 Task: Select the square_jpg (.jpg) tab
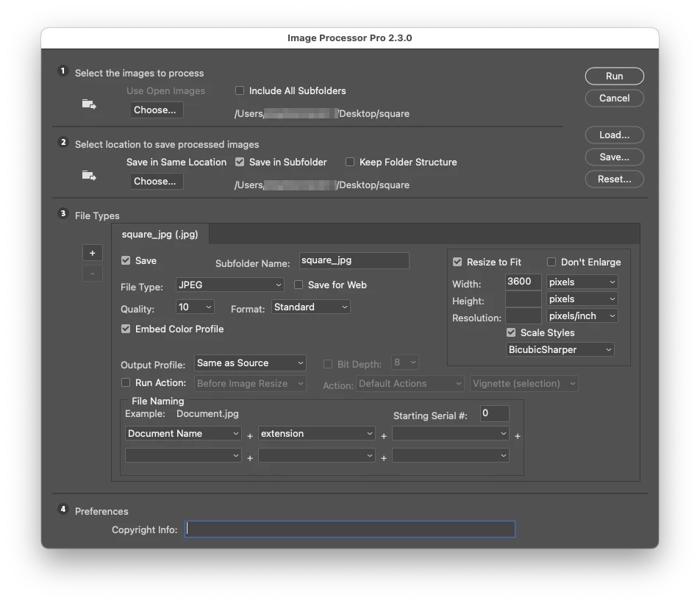pos(160,235)
